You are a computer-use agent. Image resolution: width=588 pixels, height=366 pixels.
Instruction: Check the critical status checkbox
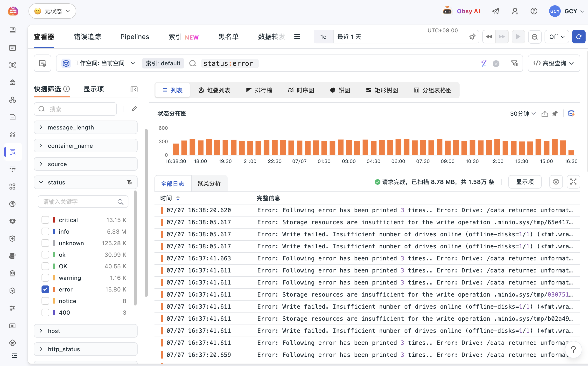(45, 220)
